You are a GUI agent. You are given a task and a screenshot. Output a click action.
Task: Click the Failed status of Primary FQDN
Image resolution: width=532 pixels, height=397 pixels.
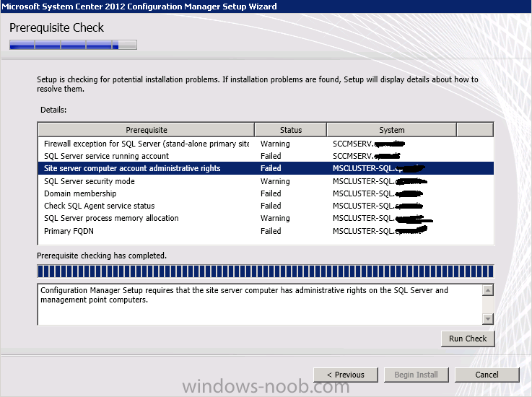point(271,231)
